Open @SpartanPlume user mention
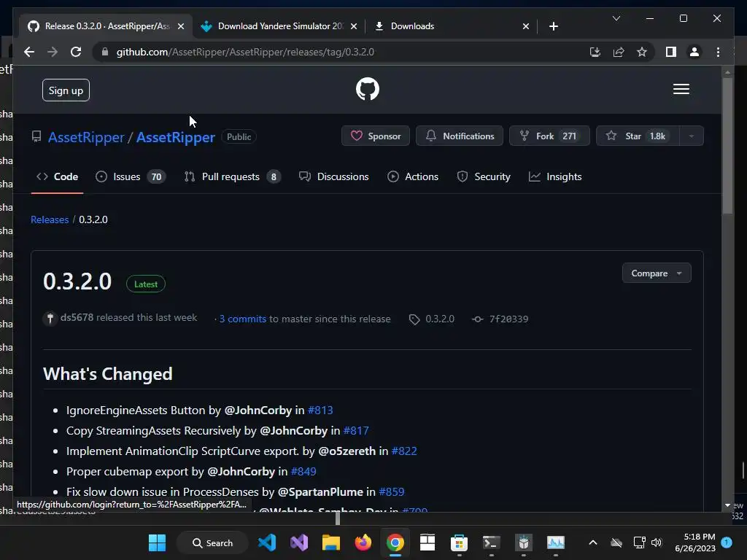Viewport: 747px width, 560px height. [x=320, y=492]
